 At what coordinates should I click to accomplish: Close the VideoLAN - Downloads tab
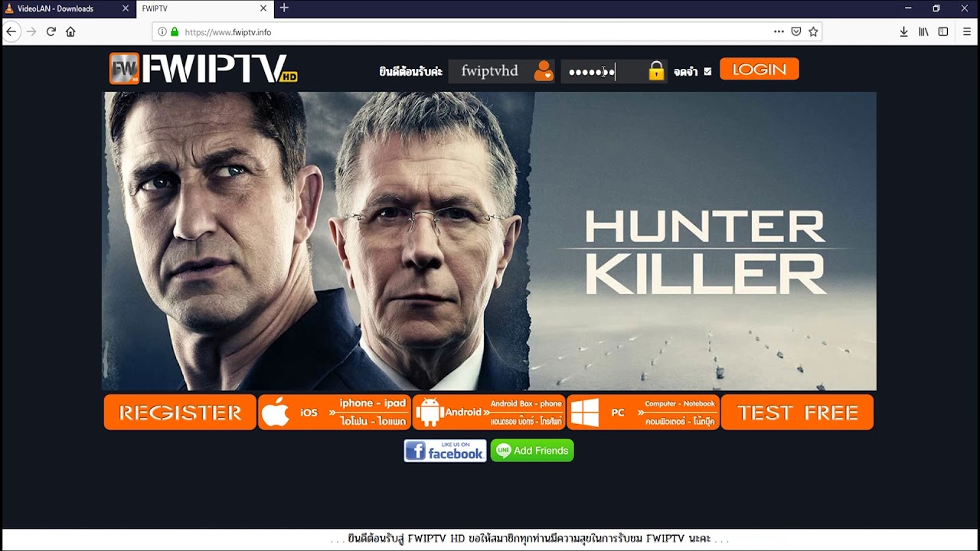(x=126, y=8)
